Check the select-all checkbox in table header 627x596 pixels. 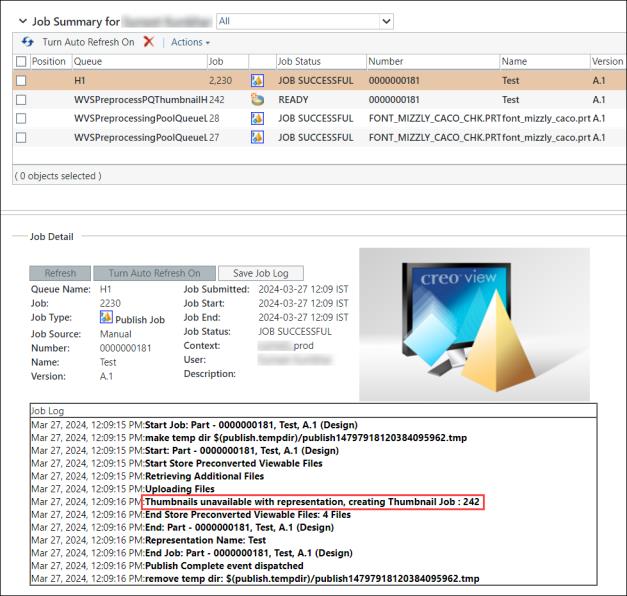click(21, 62)
